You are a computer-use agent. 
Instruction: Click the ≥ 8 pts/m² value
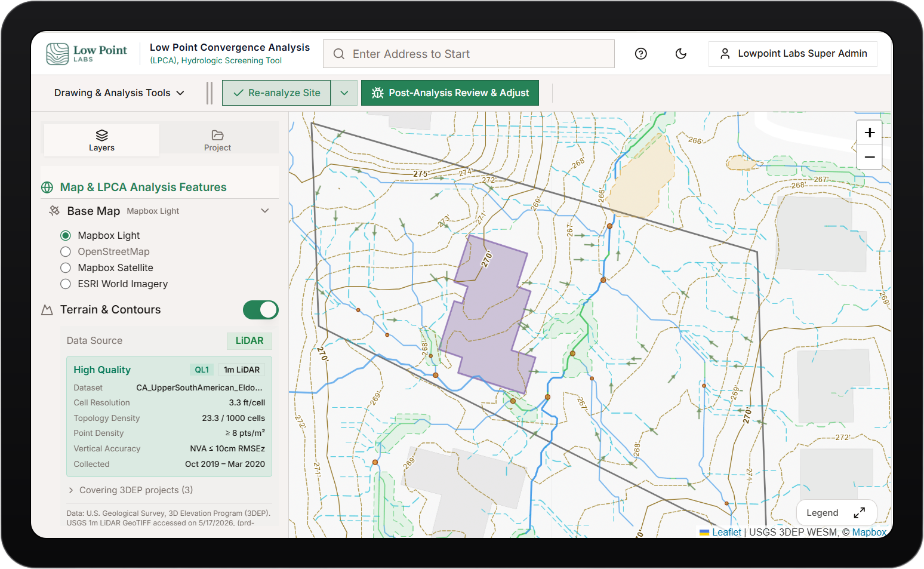(245, 433)
